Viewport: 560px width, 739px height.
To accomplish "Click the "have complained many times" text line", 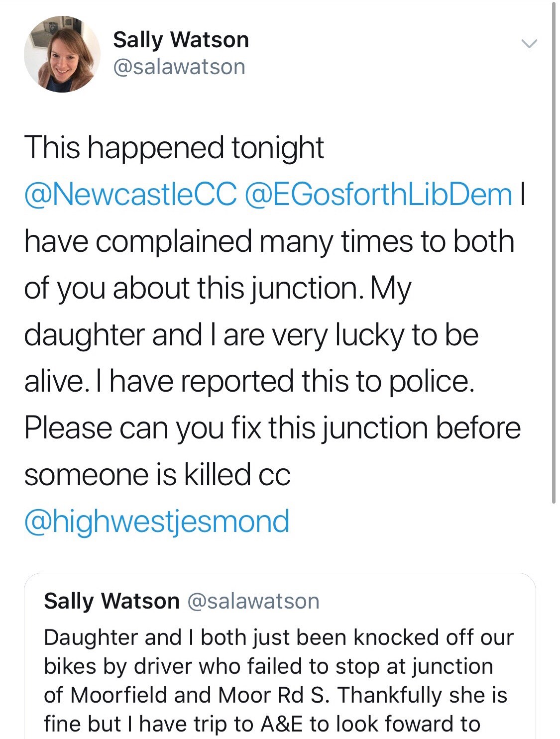I will (269, 241).
